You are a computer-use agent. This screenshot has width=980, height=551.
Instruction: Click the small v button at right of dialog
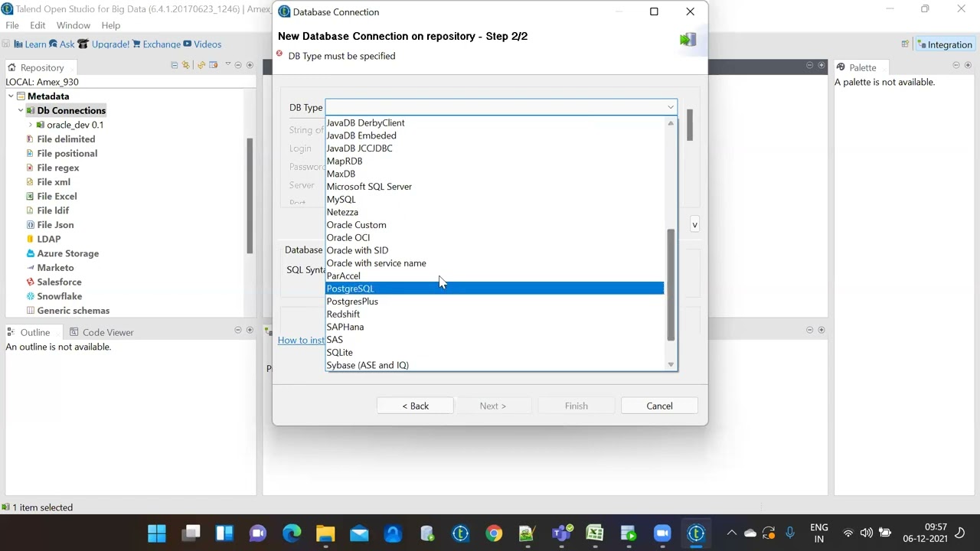tap(694, 224)
